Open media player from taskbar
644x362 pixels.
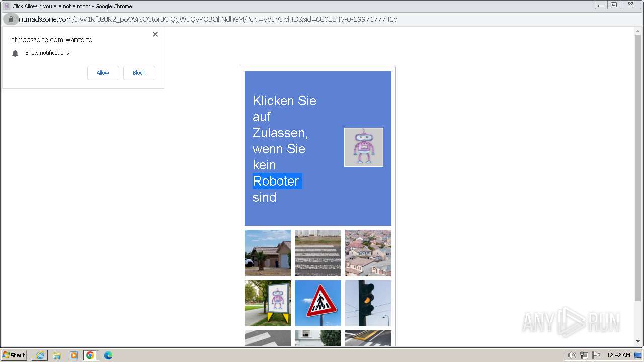(74, 355)
